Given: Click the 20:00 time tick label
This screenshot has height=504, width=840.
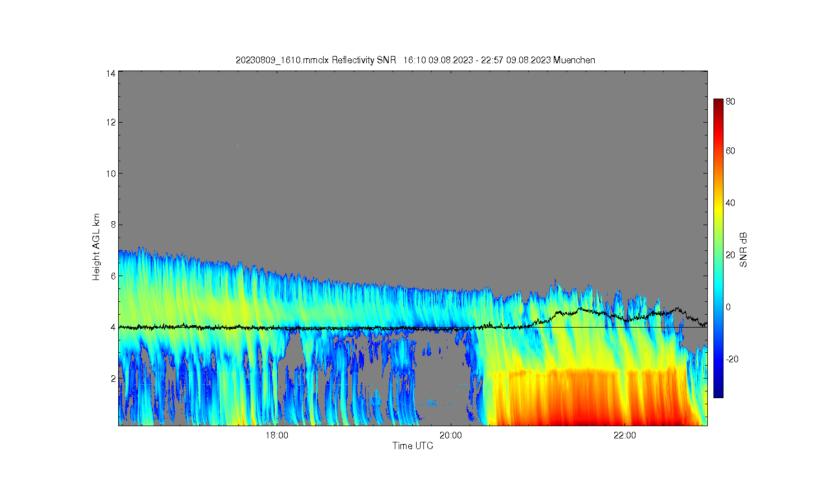Looking at the screenshot, I should 451,436.
